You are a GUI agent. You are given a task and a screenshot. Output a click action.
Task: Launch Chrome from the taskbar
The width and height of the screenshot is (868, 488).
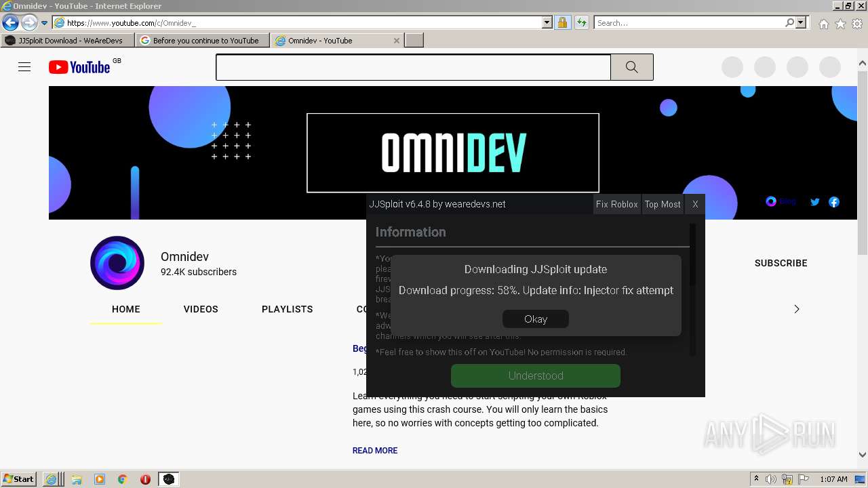[123, 479]
